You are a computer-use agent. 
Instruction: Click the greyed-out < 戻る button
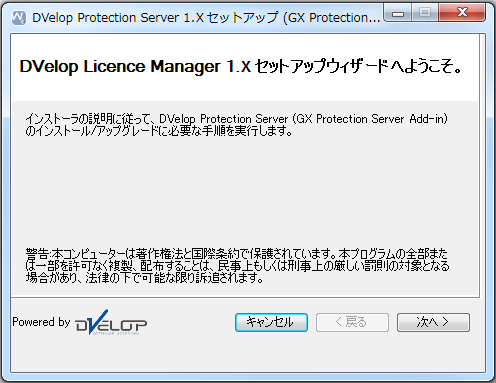[x=352, y=322]
